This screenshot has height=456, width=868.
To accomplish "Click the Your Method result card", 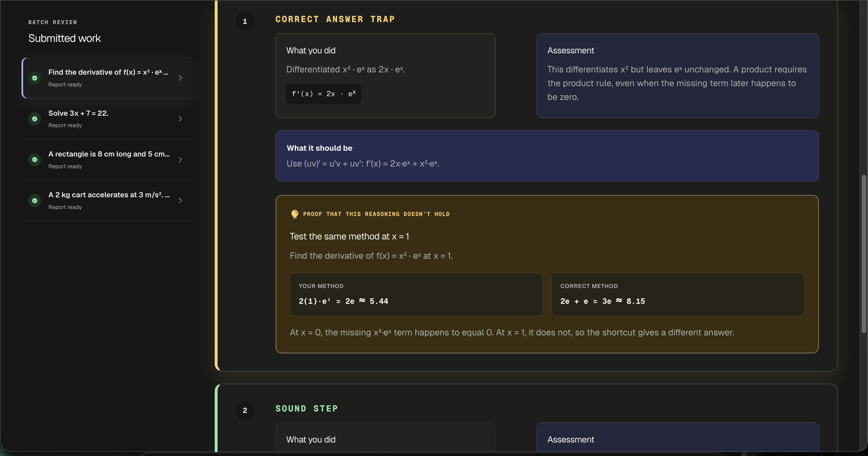I will click(416, 294).
